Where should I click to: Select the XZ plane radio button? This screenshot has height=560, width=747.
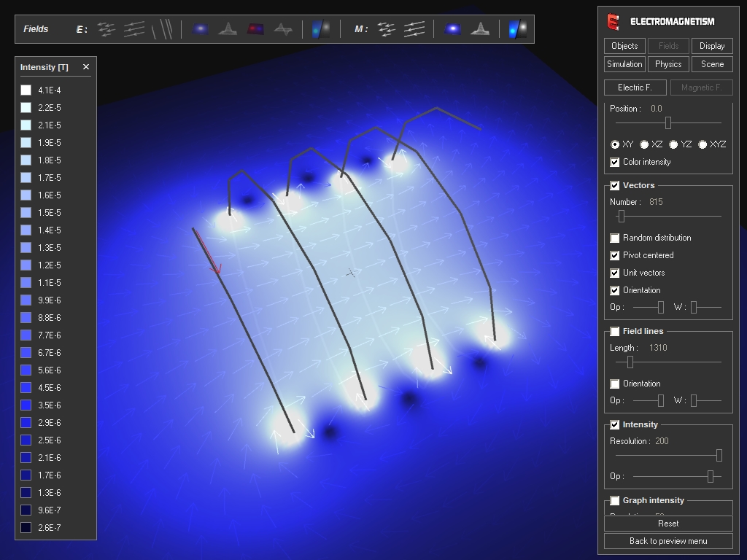tap(644, 144)
